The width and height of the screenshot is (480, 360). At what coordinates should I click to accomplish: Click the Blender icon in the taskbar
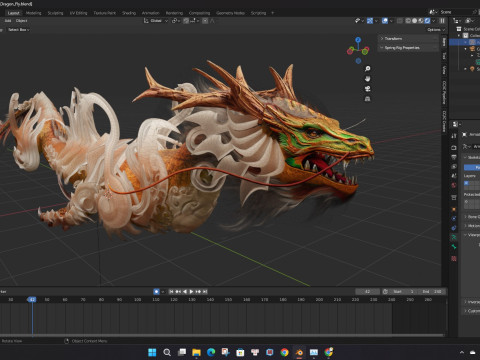[299, 352]
